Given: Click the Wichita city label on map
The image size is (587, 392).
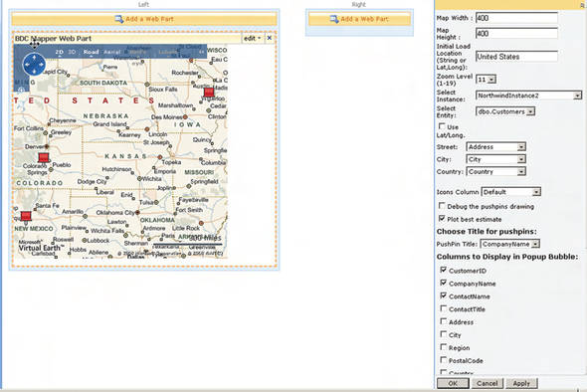Looking at the screenshot, I should point(151,179).
